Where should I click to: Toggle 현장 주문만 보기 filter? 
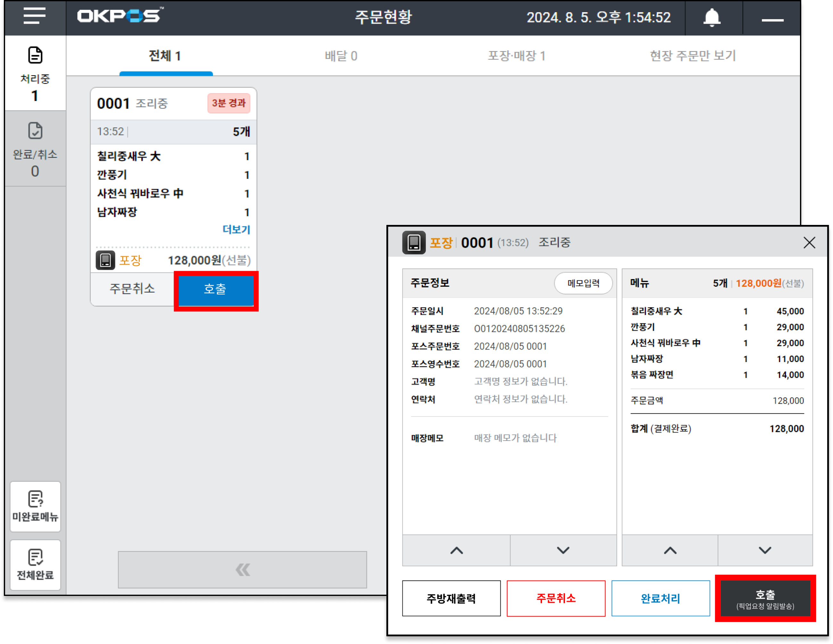(692, 56)
